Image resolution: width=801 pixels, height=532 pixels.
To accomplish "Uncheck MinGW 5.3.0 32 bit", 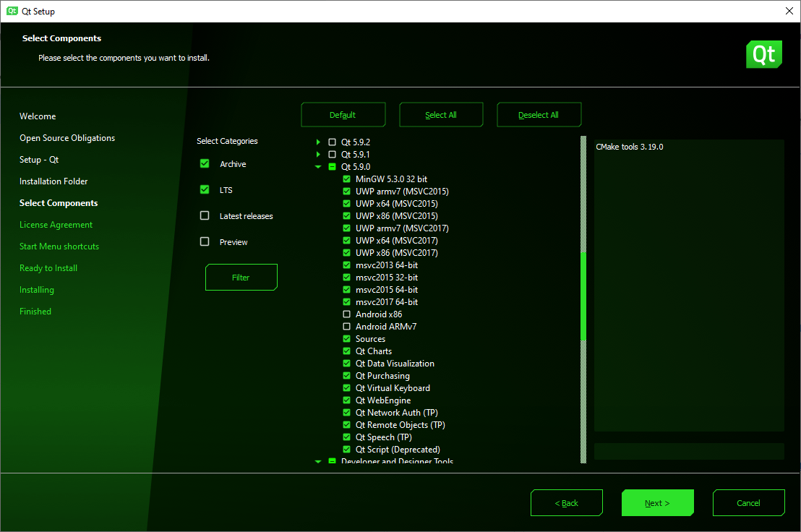I will pyautogui.click(x=346, y=179).
